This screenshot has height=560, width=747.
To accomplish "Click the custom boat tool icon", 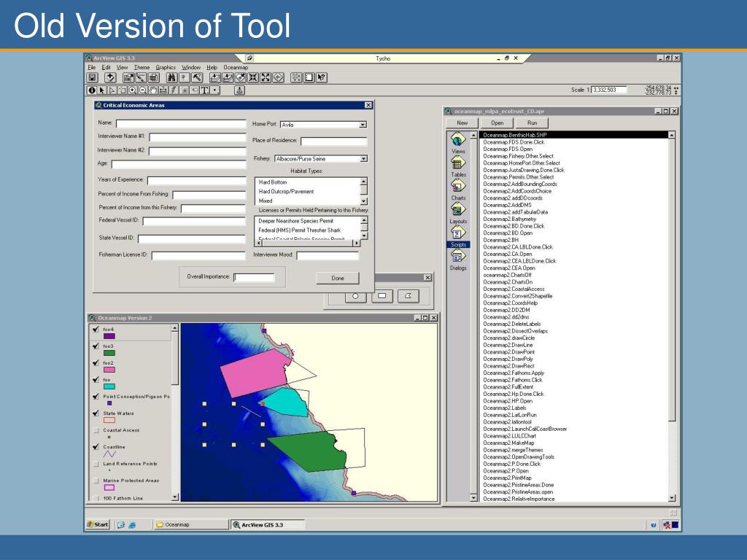I will click(x=239, y=90).
